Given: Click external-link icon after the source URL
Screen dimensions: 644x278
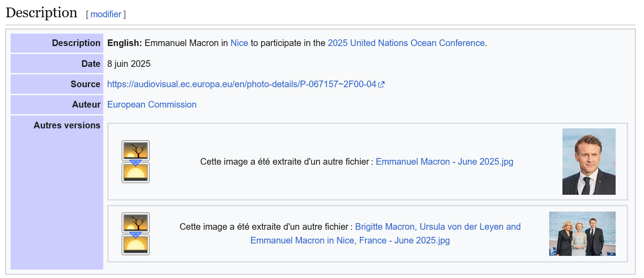Looking at the screenshot, I should click(x=381, y=84).
